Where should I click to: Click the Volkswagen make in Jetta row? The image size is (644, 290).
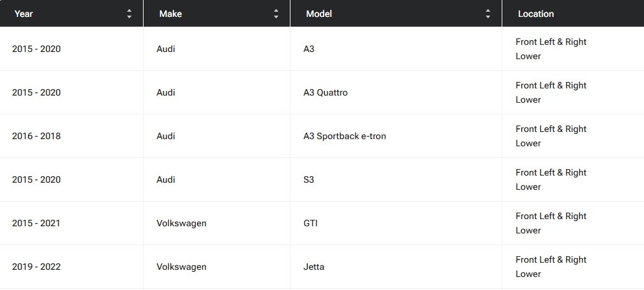[181, 267]
